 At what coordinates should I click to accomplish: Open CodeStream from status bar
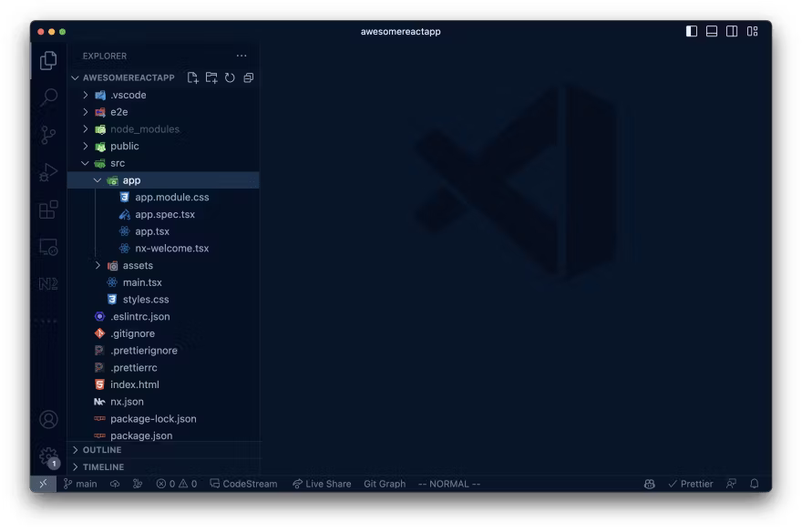tap(244, 484)
